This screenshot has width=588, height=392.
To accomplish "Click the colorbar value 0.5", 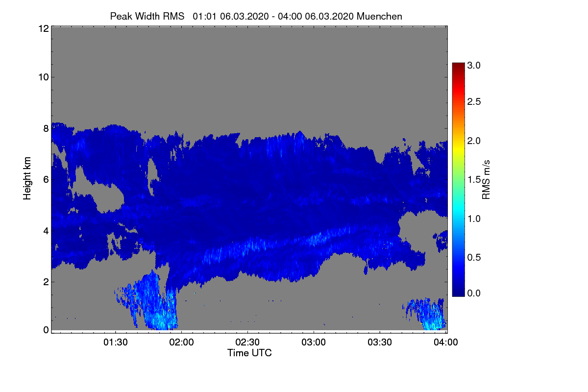I will (x=474, y=257).
